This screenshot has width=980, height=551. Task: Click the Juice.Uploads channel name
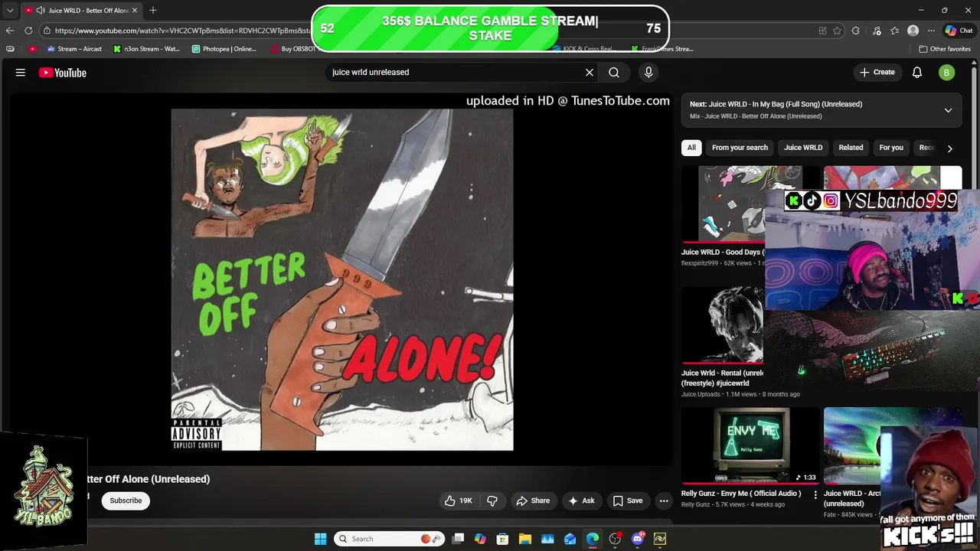tap(701, 394)
